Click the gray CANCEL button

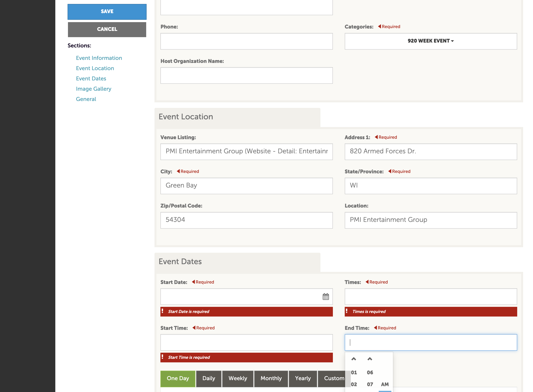(x=107, y=29)
